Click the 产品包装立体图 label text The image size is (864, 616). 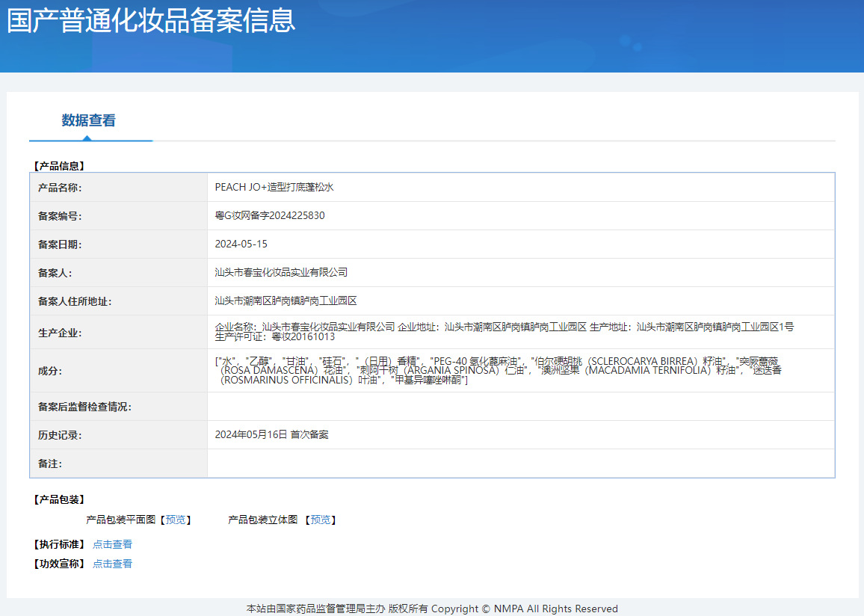pos(263,520)
